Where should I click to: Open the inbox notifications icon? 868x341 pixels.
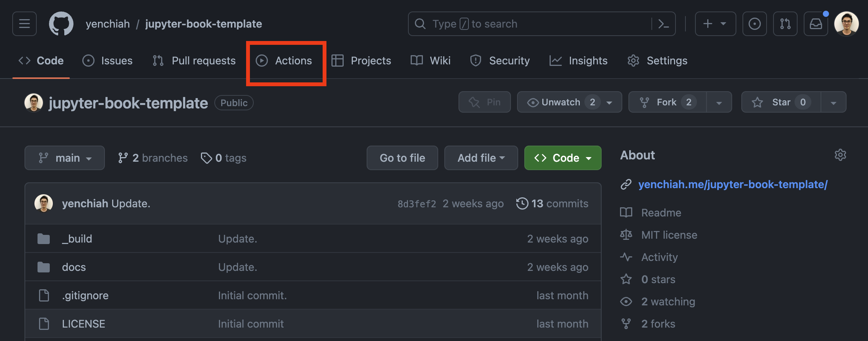tap(816, 23)
